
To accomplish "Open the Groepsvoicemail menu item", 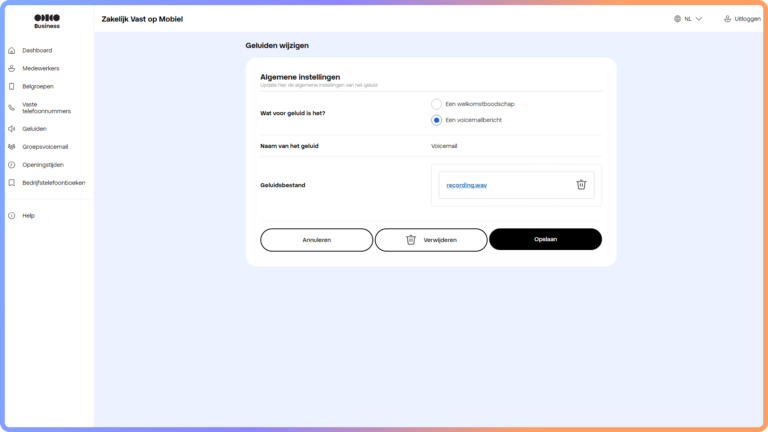I will 45,147.
